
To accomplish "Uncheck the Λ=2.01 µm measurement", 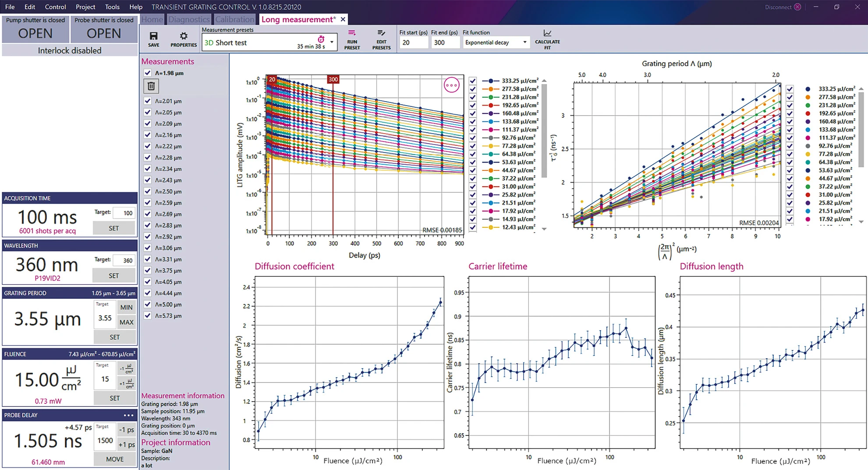I will [x=148, y=101].
